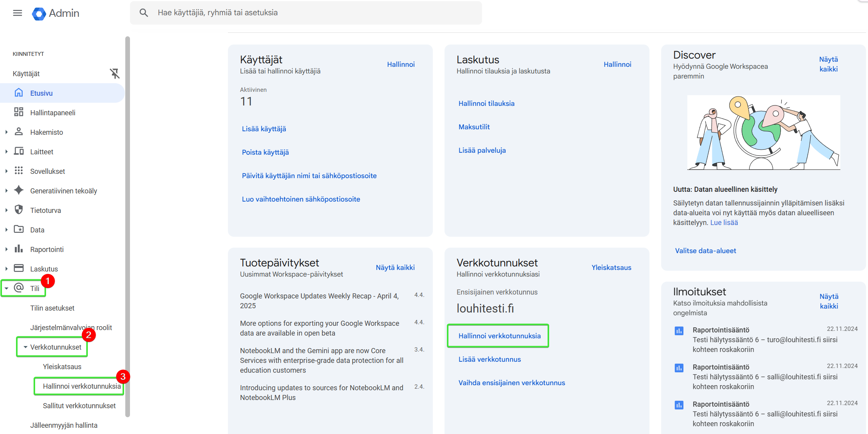Click the Tietoturva shield icon
Image resolution: width=868 pixels, height=434 pixels.
point(18,210)
